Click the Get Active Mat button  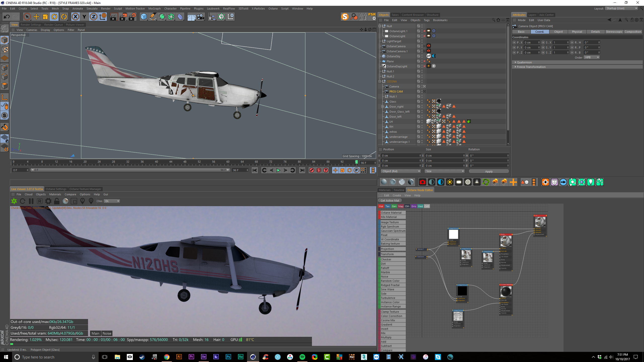click(390, 201)
